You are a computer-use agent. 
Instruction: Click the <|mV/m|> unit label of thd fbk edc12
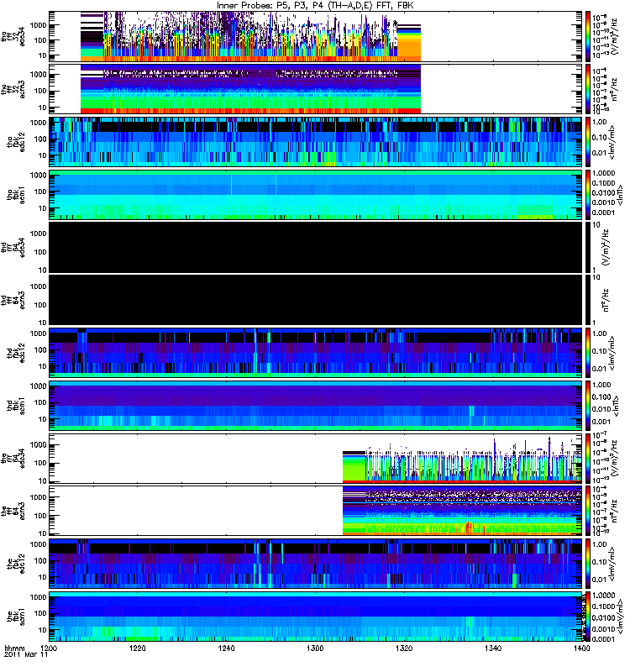click(612, 353)
